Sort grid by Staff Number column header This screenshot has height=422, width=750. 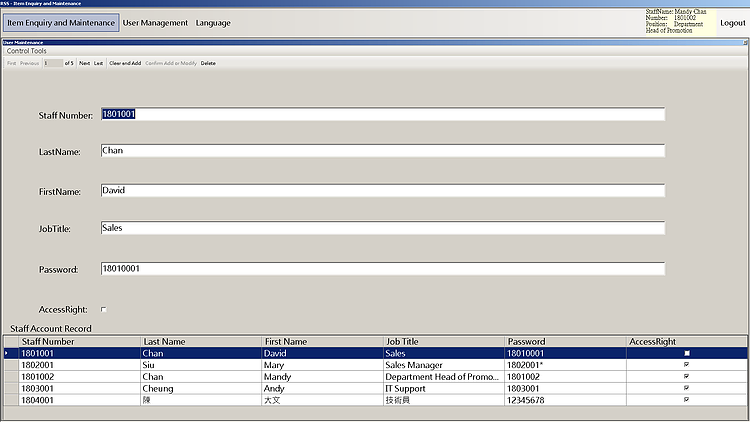coord(78,342)
